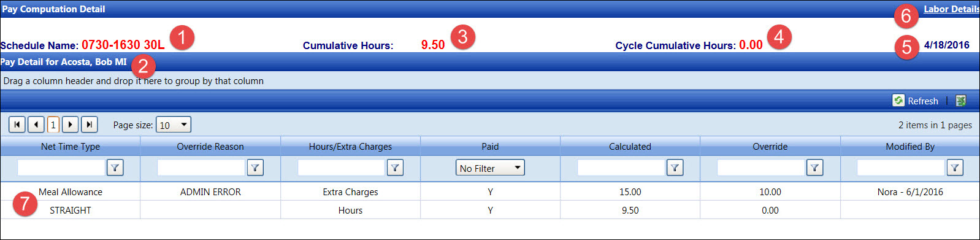The image size is (980, 240).
Task: Click the Hours/Extra Charges filter icon
Action: (396, 168)
